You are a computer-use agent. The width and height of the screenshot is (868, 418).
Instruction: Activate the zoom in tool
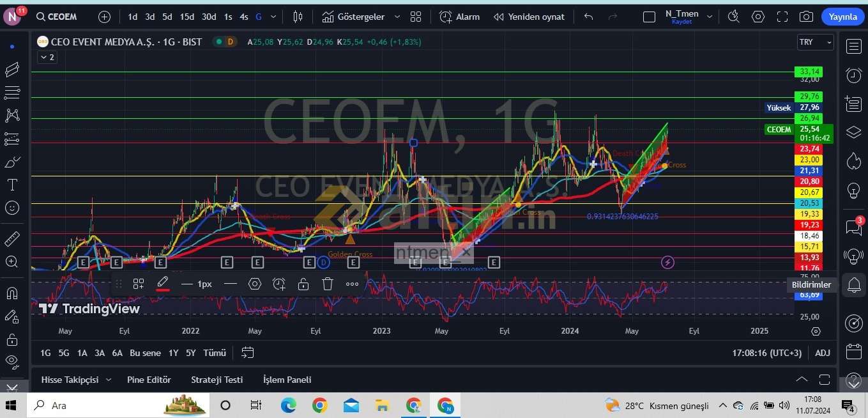11,261
